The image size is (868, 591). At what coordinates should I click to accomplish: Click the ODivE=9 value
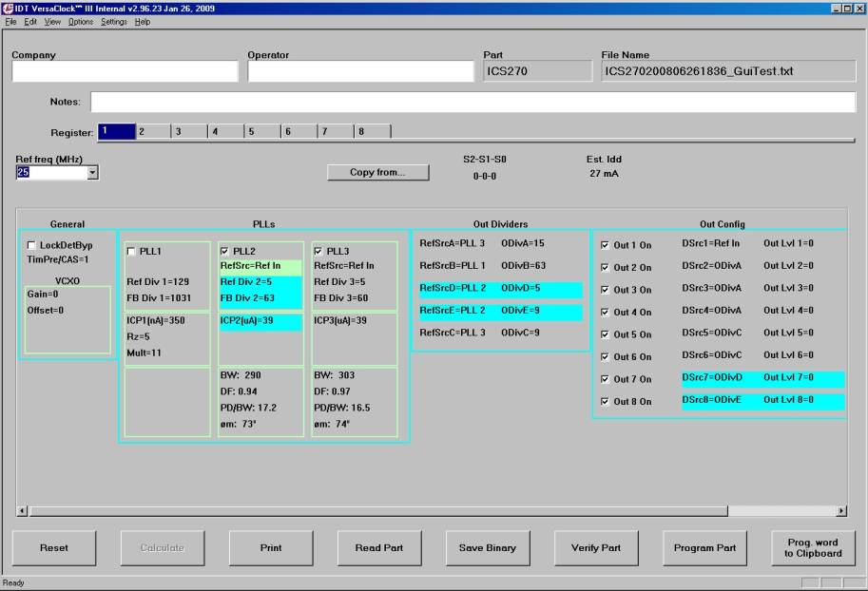pos(520,311)
